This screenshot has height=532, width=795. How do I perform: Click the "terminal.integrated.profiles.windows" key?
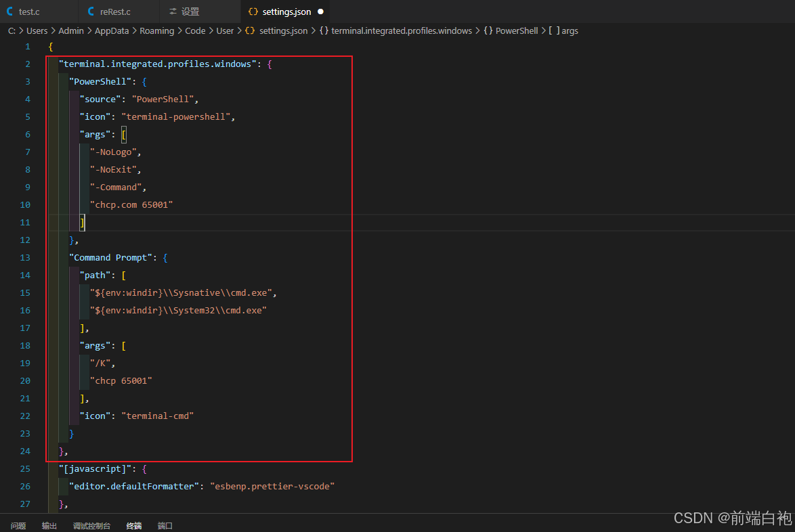(x=157, y=64)
